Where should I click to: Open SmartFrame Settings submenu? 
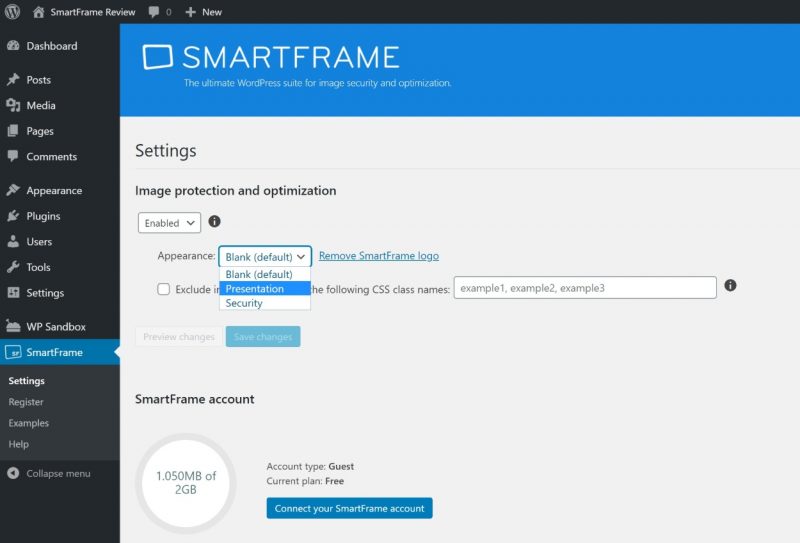27,381
